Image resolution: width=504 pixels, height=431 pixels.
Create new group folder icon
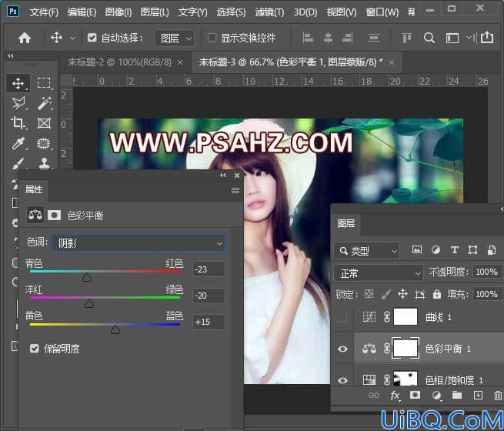point(457,395)
